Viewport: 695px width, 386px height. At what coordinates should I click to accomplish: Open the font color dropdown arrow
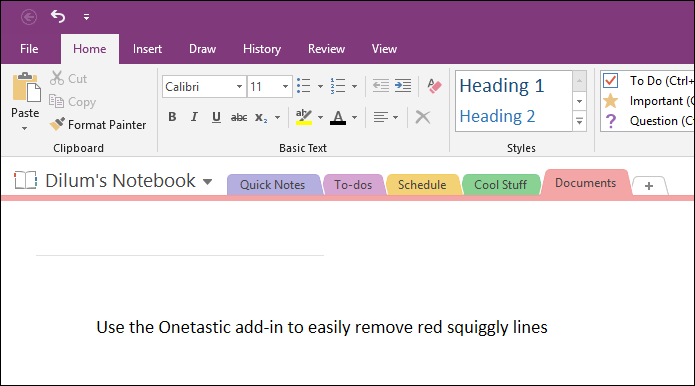tap(354, 117)
